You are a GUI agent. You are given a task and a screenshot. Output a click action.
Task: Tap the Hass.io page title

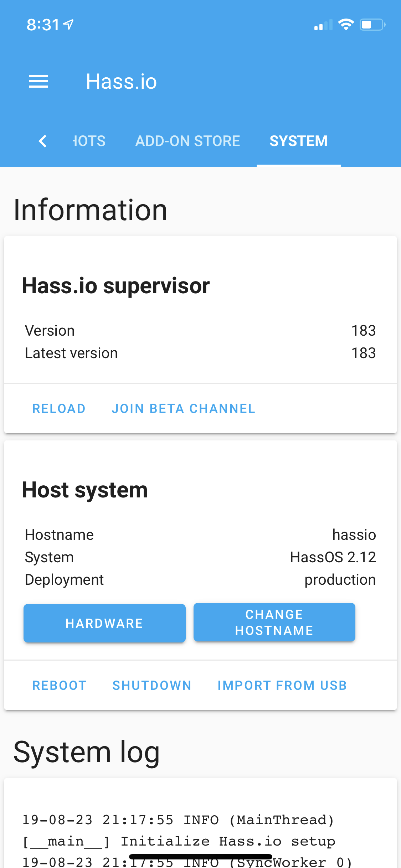(x=121, y=82)
